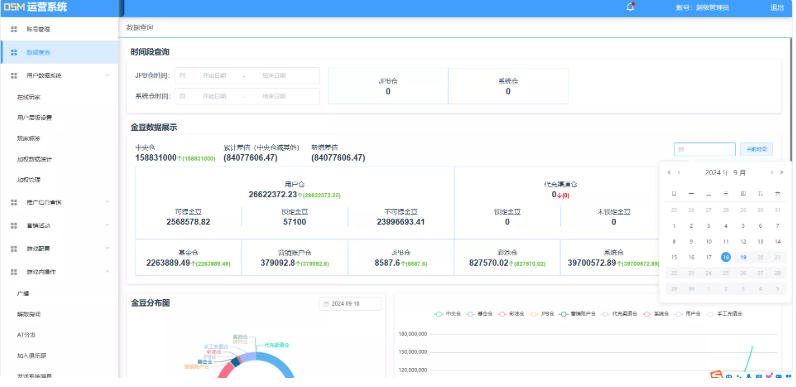Switch to the 数据查询 page tab
796x387 pixels.
(140, 27)
